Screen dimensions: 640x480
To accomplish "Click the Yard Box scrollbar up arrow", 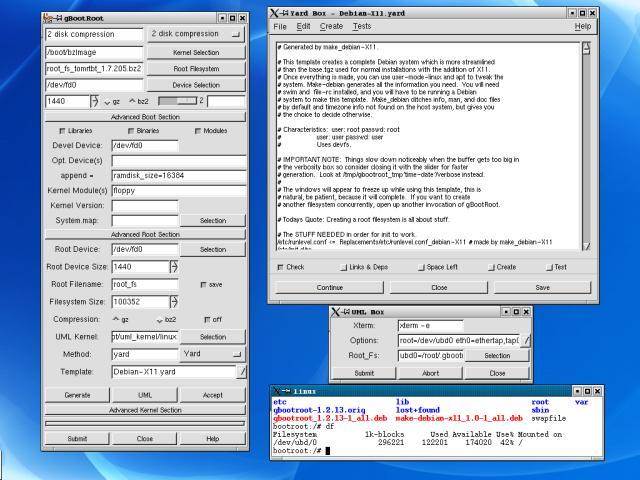I will (x=587, y=49).
